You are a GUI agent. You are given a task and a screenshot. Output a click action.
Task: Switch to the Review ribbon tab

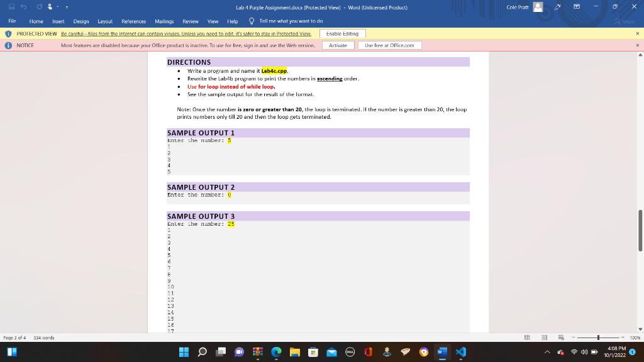[x=191, y=21]
